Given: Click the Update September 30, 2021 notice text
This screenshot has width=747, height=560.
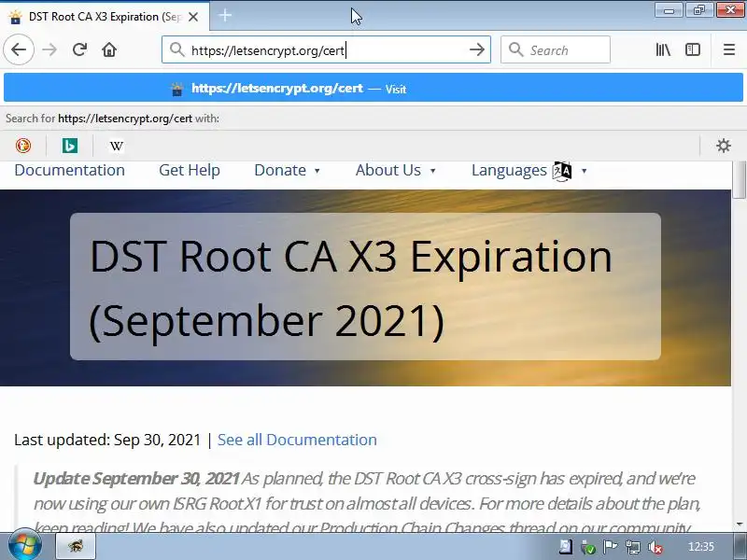Looking at the screenshot, I should coord(136,478).
